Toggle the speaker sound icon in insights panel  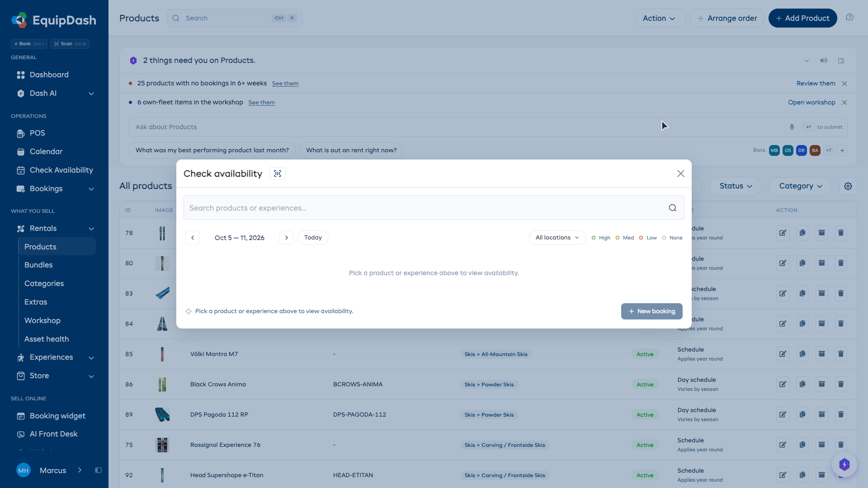click(824, 61)
